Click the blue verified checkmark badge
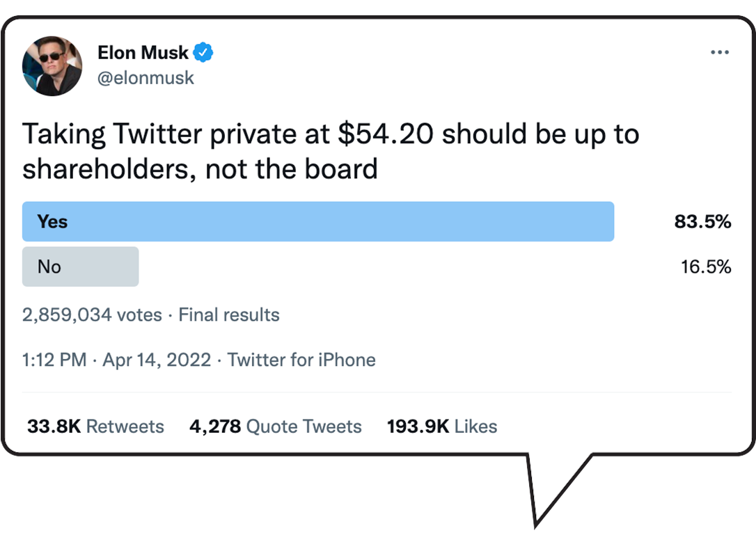This screenshot has height=542, width=756. (x=203, y=52)
